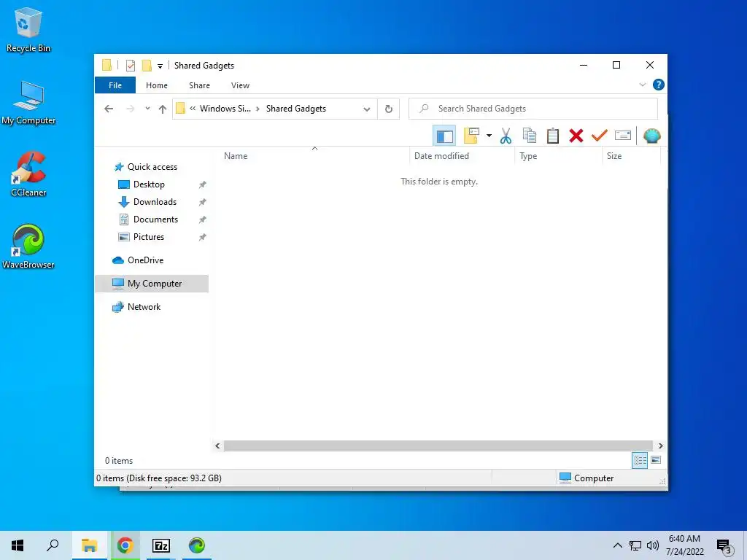Select CCleaner desktop shortcut
The height and width of the screenshot is (560, 747).
pyautogui.click(x=28, y=174)
